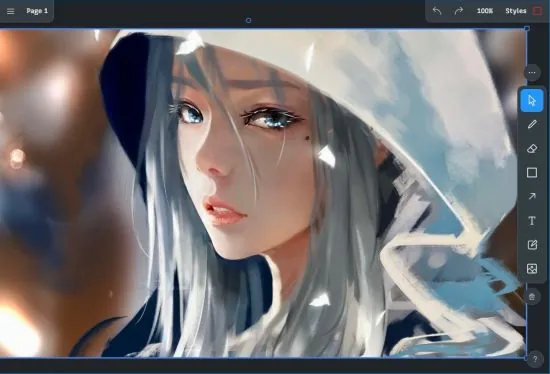This screenshot has width=550, height=374.
Task: Open the 100% zoom menu
Action: click(x=485, y=11)
